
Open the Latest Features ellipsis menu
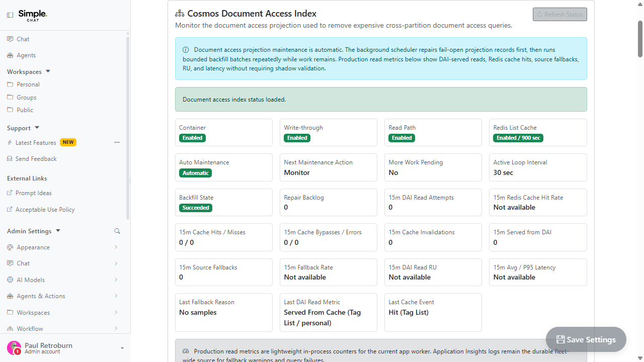click(117, 142)
